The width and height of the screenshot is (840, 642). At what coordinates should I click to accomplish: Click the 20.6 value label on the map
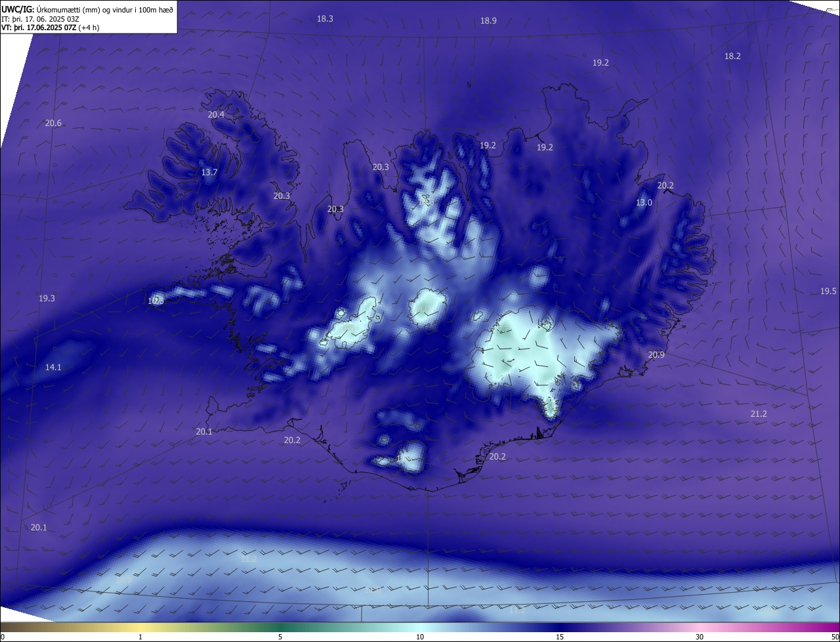(53, 123)
